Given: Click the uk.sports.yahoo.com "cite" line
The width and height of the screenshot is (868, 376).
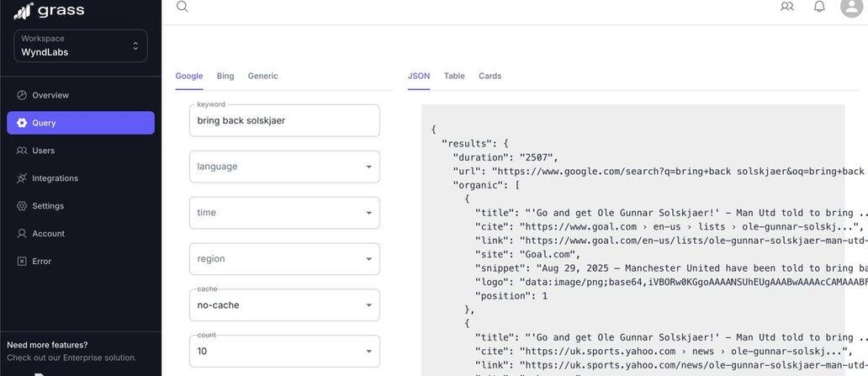Looking at the screenshot, I should pyautogui.click(x=663, y=351).
